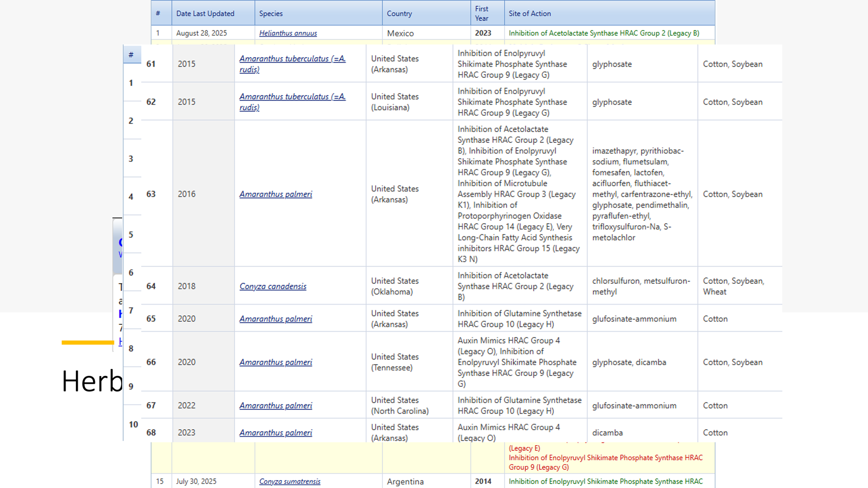Open Amaranthus palmeri link in row 68
The height and width of the screenshot is (488, 868).
click(275, 433)
